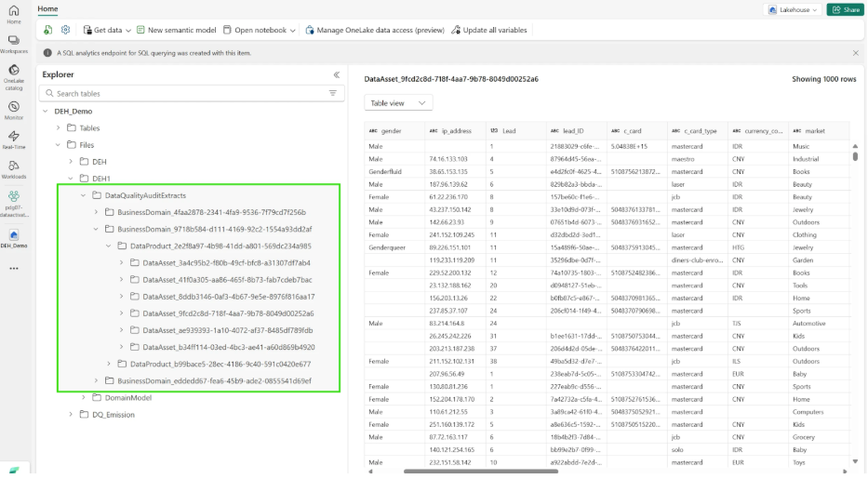
Task: Click the Workspaces sidebar icon
Action: (14, 43)
